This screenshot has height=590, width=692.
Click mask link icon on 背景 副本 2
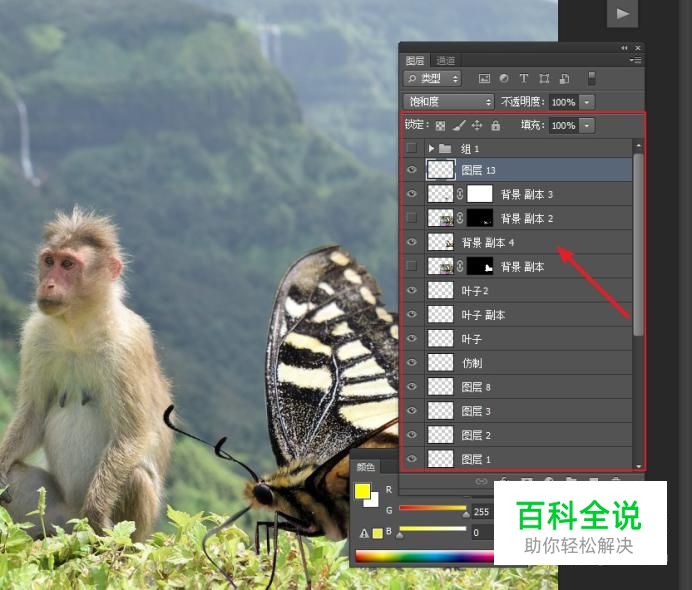(460, 218)
